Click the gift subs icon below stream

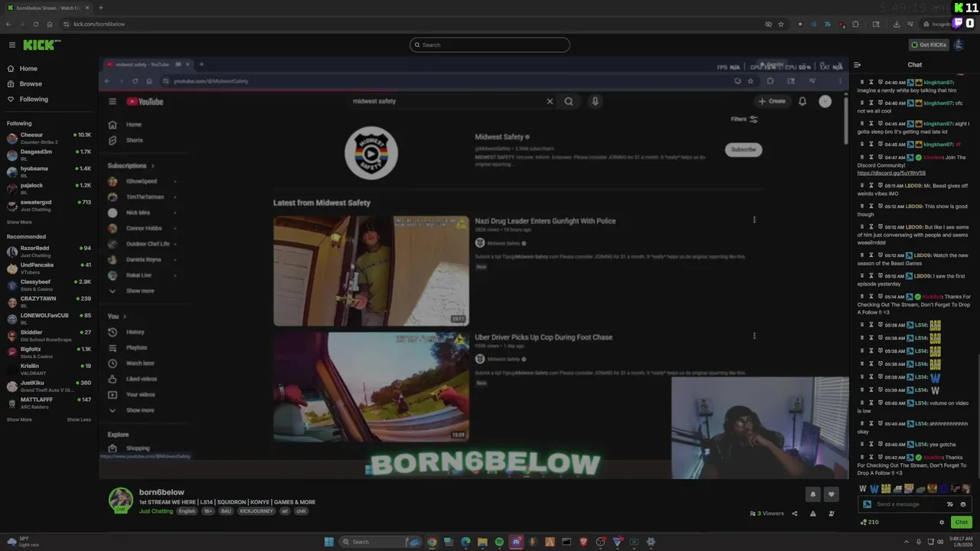pos(831,514)
